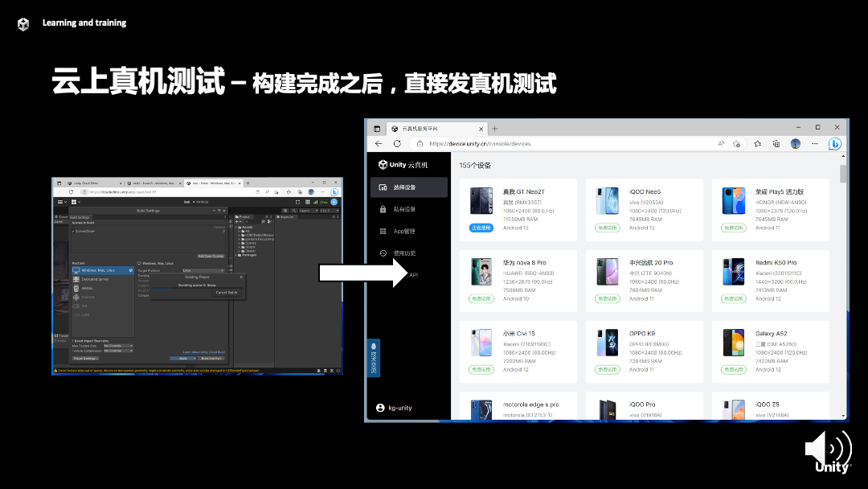
Task: Select WebGL platform in Build Settings
Action: click(103, 289)
